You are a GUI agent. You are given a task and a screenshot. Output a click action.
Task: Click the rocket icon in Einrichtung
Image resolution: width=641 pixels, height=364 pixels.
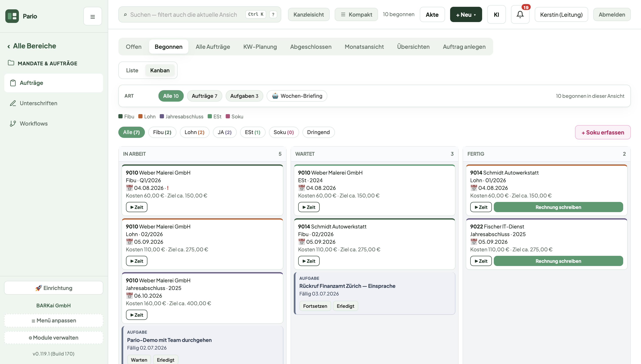click(38, 288)
